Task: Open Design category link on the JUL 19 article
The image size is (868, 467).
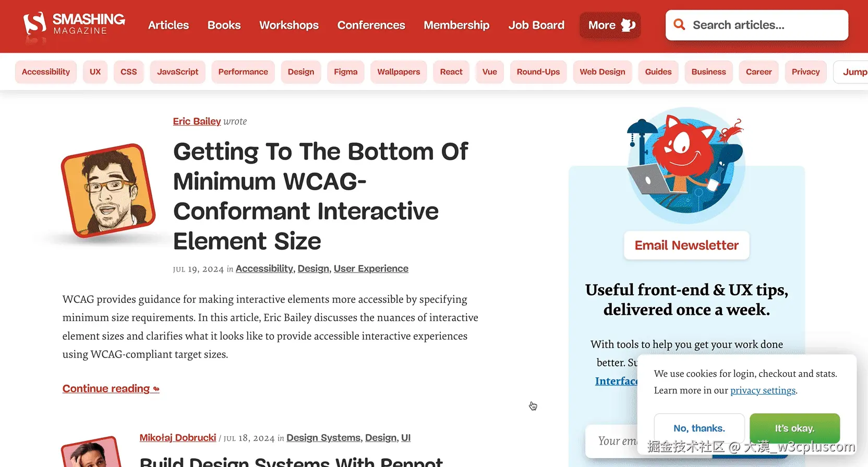Action: [314, 268]
